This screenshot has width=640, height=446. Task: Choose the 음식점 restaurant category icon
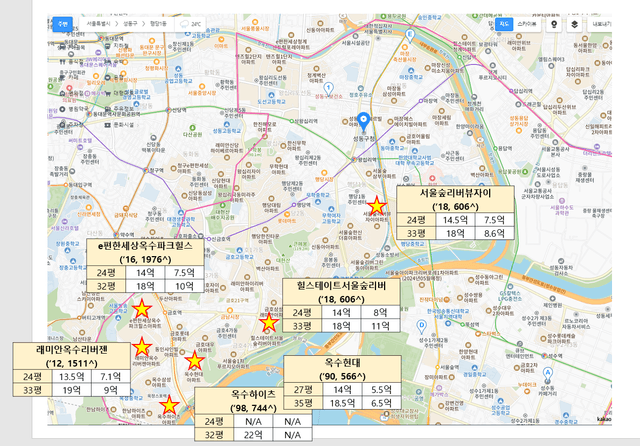pyautogui.click(x=62, y=62)
